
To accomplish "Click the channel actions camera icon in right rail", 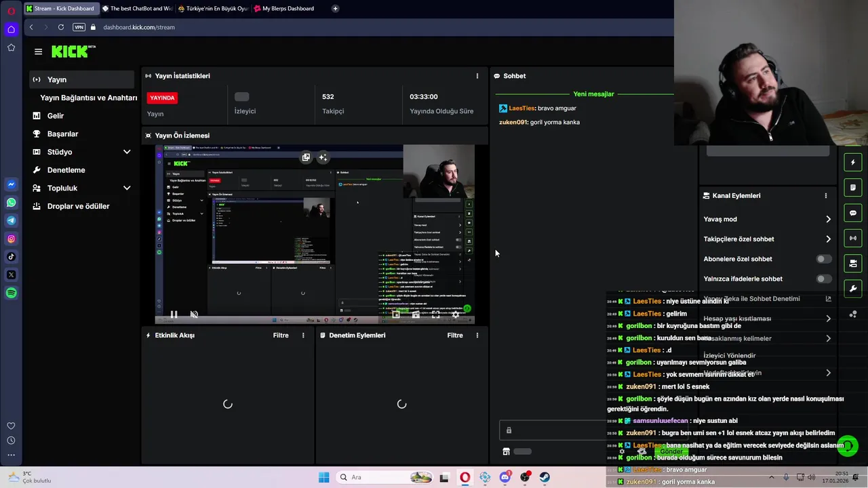I will pos(853,263).
